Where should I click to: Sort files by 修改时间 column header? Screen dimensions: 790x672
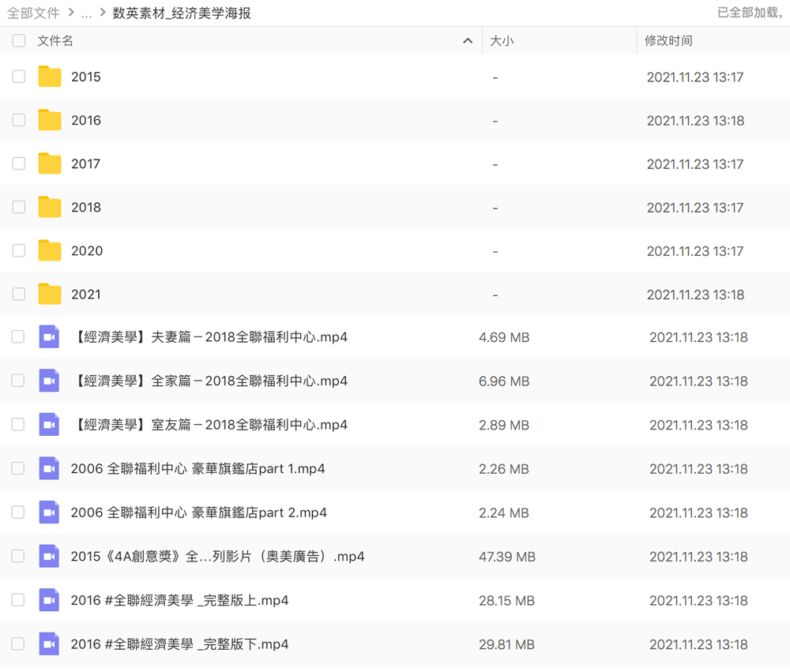[x=668, y=41]
